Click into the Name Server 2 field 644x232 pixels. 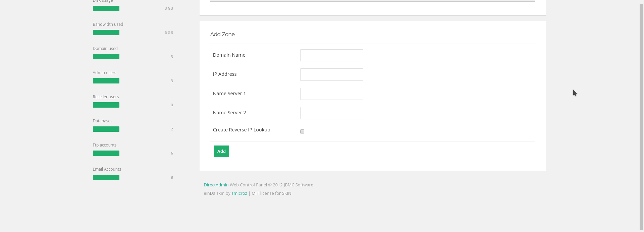tap(331, 113)
